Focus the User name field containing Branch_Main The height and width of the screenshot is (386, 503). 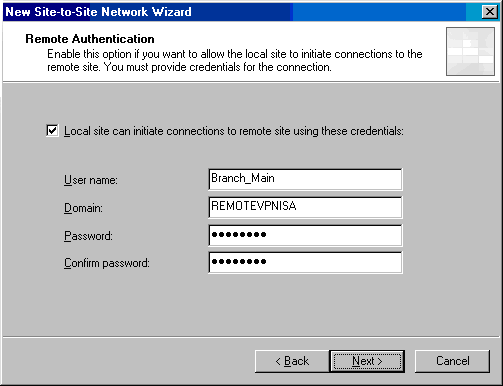coord(305,179)
